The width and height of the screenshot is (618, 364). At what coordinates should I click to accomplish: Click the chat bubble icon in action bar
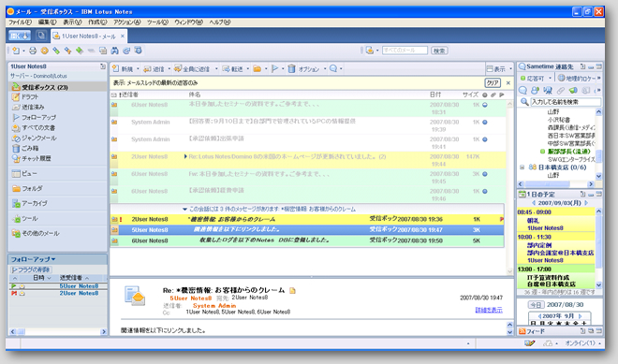[x=333, y=68]
